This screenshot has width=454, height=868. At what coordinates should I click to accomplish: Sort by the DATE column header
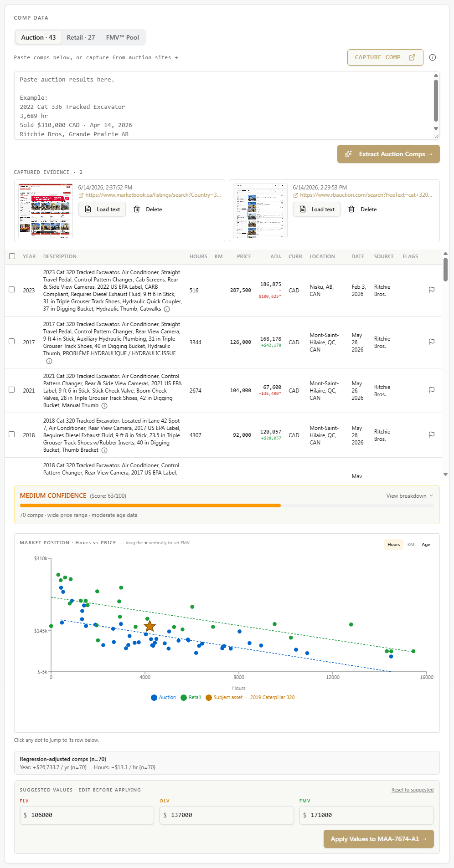tap(358, 256)
